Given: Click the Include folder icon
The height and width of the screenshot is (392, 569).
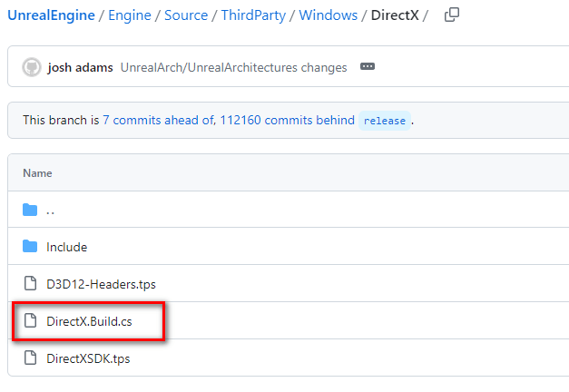Looking at the screenshot, I should (30, 247).
